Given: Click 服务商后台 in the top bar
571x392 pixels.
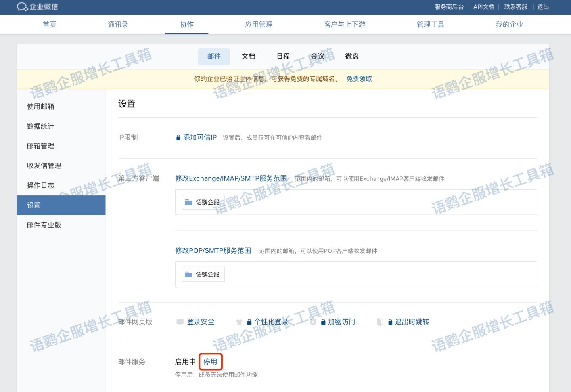Looking at the screenshot, I should click(x=449, y=7).
